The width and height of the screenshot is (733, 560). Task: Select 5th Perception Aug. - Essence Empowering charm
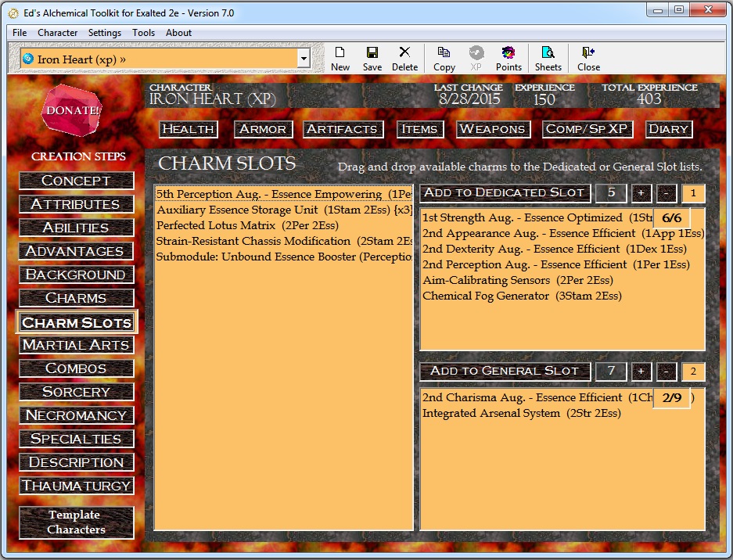tap(284, 194)
